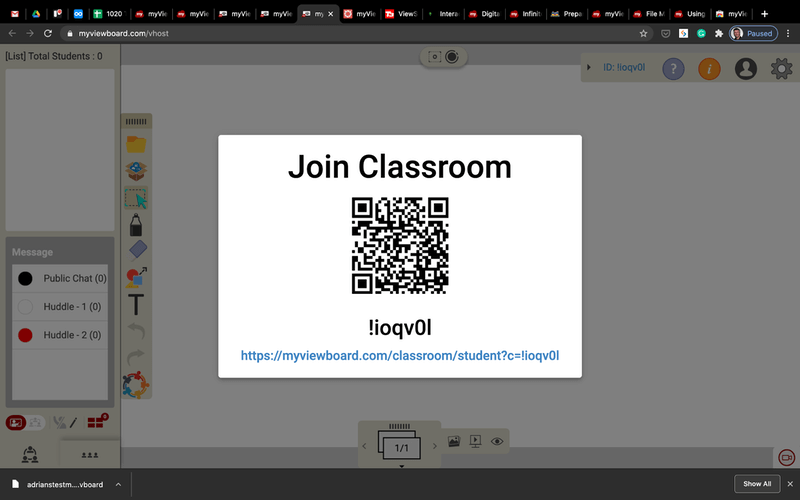The width and height of the screenshot is (800, 500).
Task: Select the Public Chat channel
Action: [x=60, y=278]
